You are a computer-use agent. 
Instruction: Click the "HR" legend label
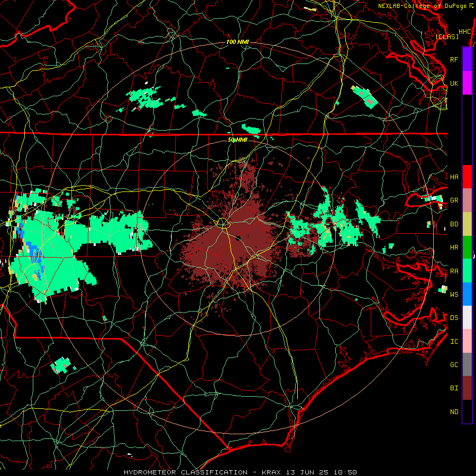click(x=454, y=248)
